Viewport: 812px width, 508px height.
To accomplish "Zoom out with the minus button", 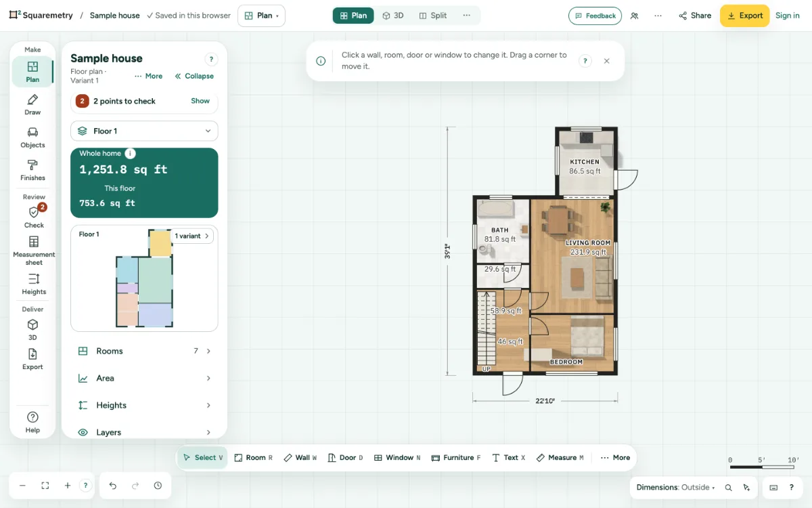I will coord(22,486).
